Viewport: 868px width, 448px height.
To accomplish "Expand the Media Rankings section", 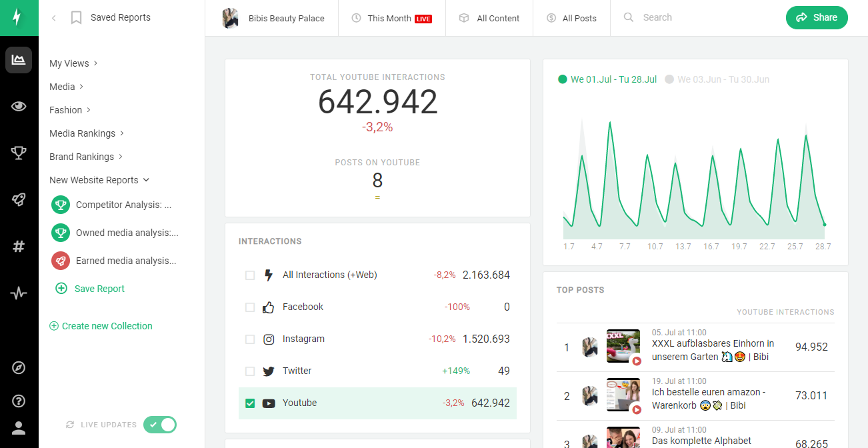I will point(87,133).
